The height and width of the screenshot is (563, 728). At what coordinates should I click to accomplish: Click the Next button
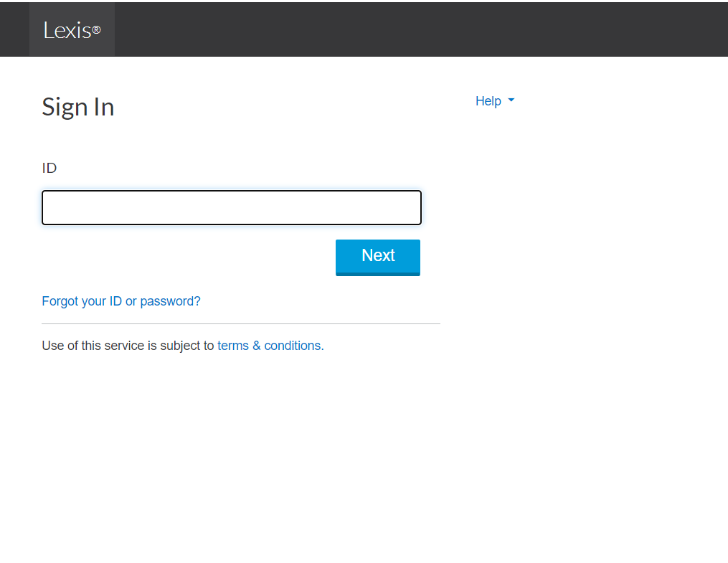click(378, 257)
